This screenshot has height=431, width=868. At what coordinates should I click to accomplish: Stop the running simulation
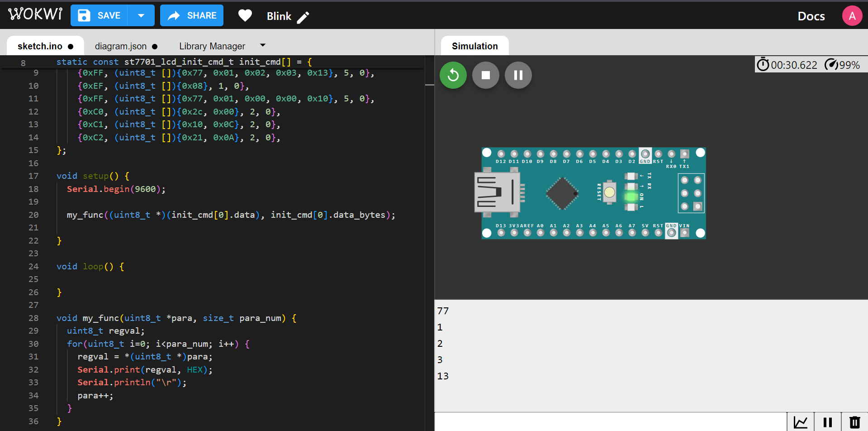click(486, 75)
